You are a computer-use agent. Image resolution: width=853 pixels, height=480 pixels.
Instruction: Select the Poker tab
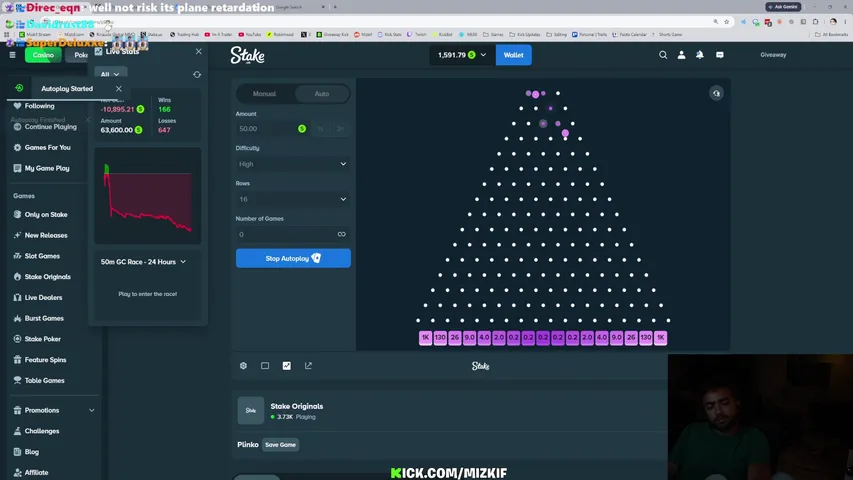[80, 55]
